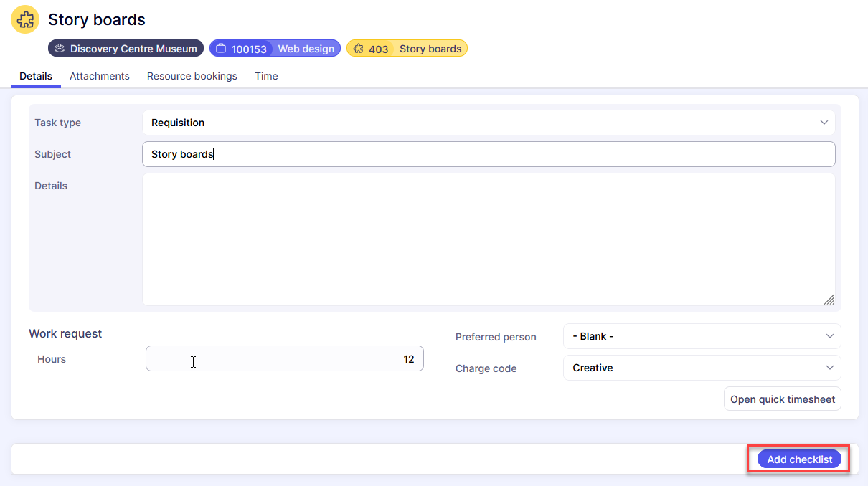
Task: Click the Open quick timesheet button
Action: 782,399
